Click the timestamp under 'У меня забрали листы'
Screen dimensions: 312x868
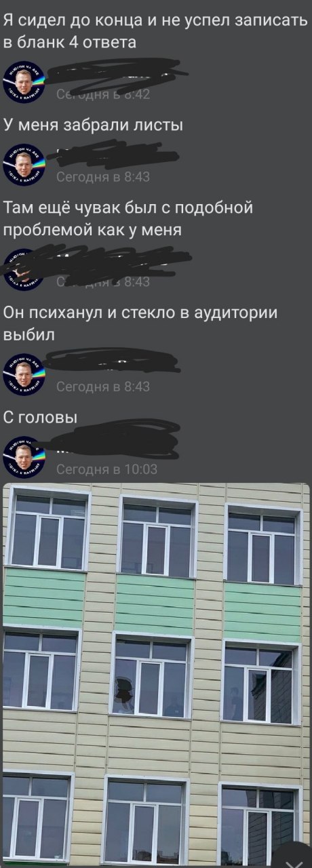pyautogui.click(x=103, y=178)
